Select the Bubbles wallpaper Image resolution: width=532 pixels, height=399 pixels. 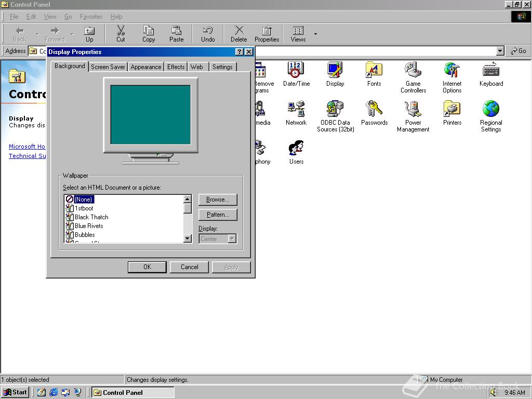pos(85,235)
